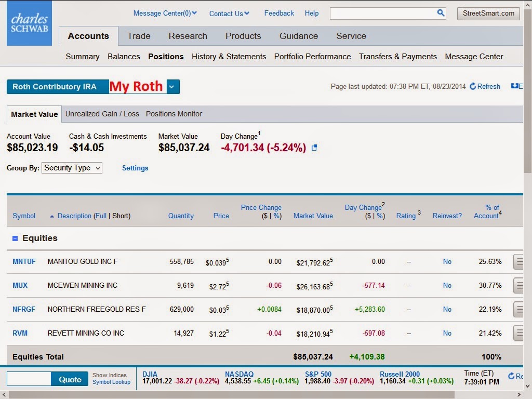Open actions menu for MNTUF row
The image size is (532, 399).
(x=518, y=262)
